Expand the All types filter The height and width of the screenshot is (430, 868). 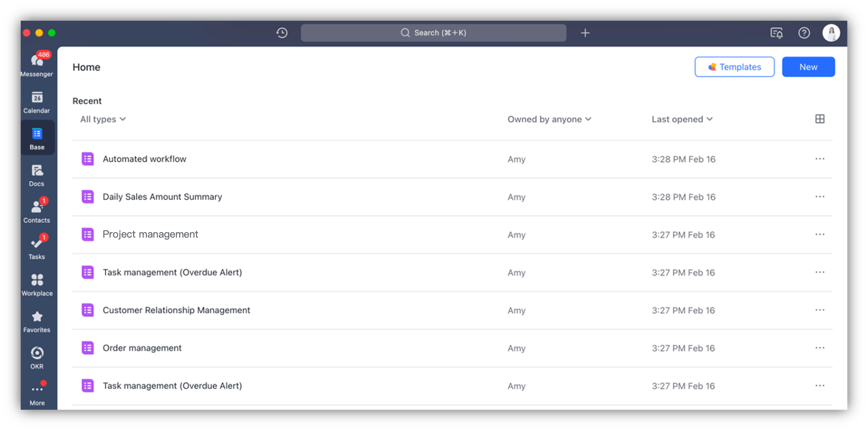click(x=103, y=119)
